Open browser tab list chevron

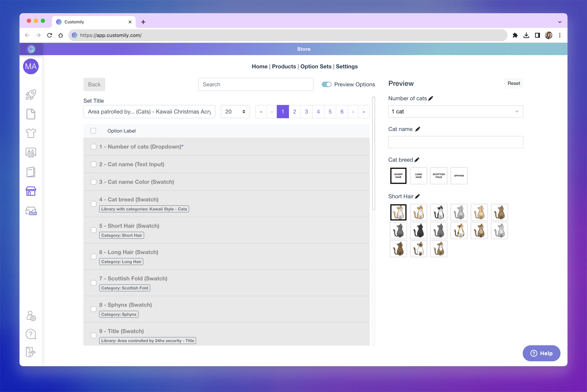click(559, 22)
